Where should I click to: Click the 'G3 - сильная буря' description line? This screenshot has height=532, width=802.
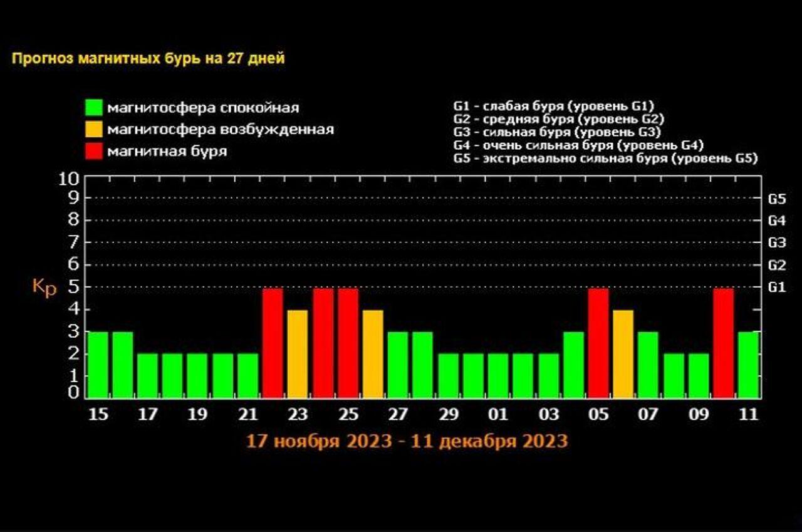[x=557, y=132]
